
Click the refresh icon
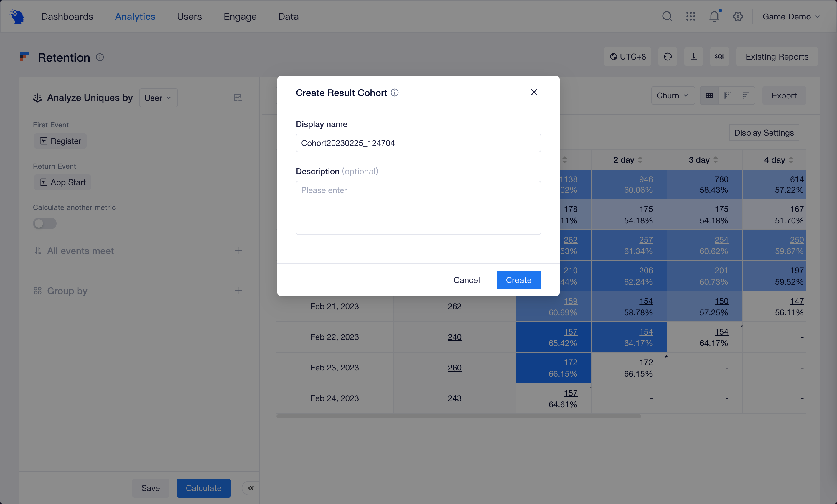point(668,57)
